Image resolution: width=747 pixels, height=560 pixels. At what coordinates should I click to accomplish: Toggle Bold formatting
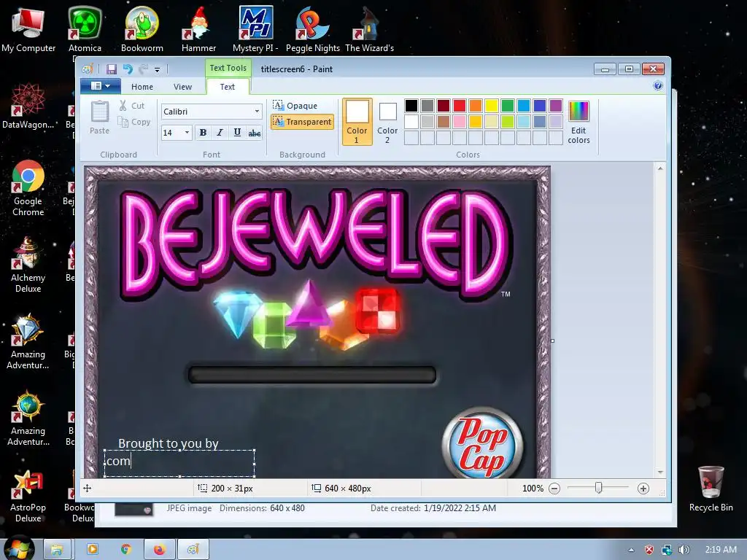click(203, 133)
